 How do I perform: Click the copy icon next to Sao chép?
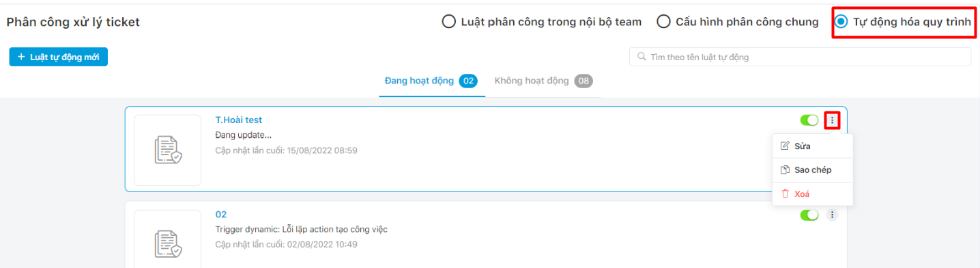(785, 170)
